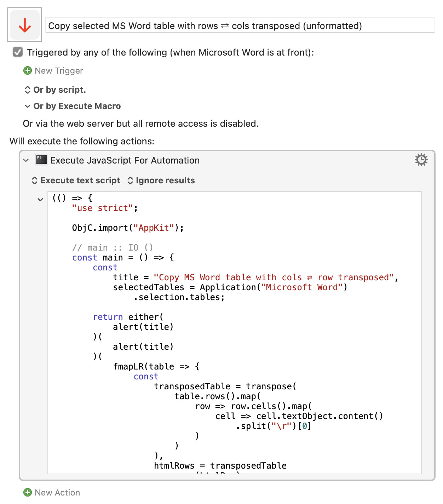
Task: Open the action's gear settings menu
Action: (421, 160)
